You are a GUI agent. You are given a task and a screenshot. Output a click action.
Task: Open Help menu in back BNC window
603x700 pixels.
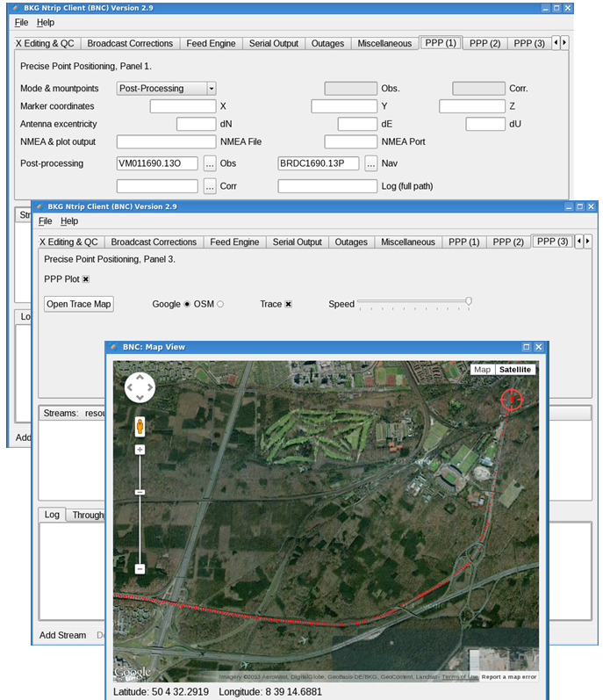coord(46,22)
